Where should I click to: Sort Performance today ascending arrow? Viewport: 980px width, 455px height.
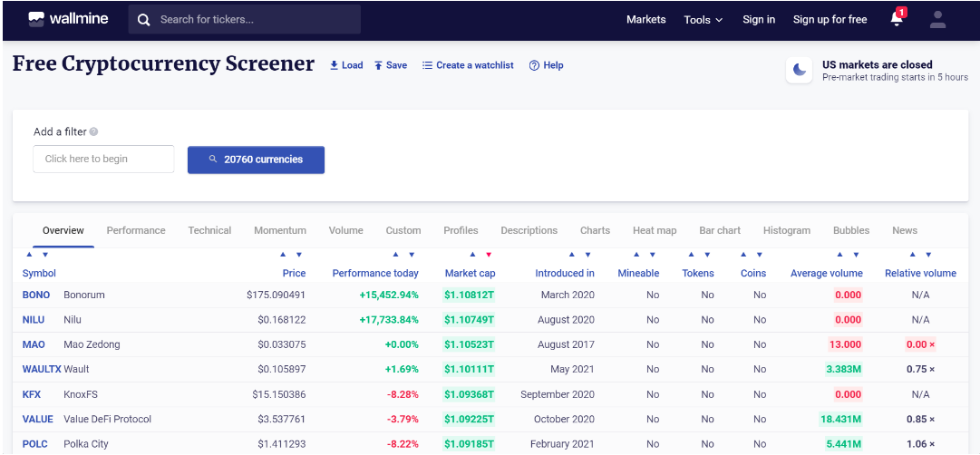pyautogui.click(x=395, y=255)
